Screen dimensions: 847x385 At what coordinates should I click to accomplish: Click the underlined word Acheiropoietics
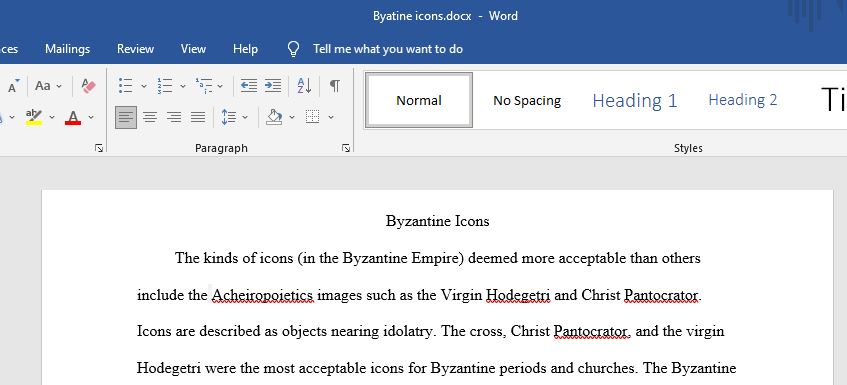263,296
